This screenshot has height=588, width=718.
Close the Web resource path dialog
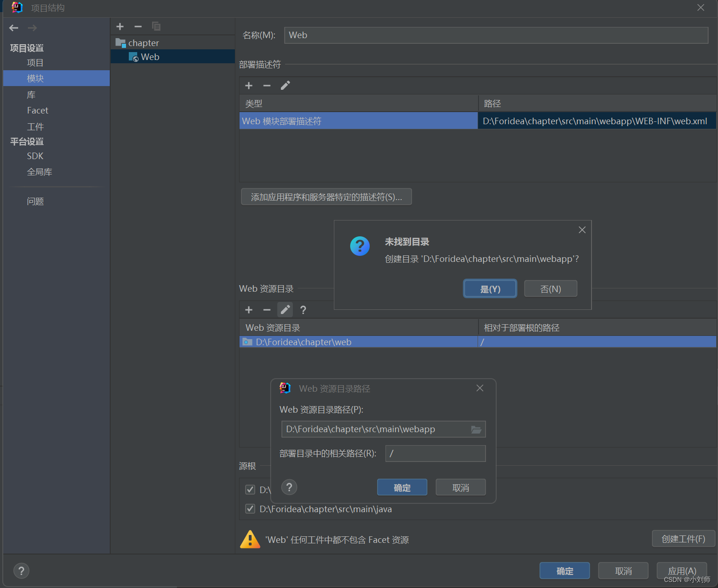point(480,388)
